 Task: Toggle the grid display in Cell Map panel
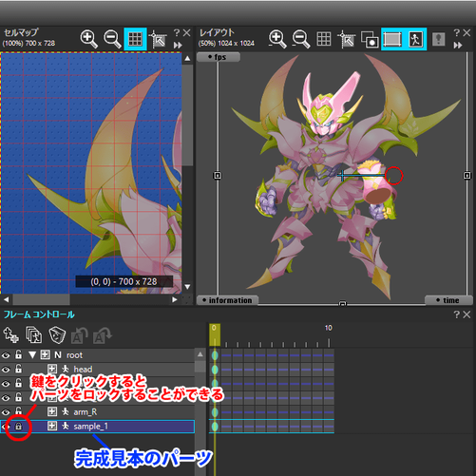point(135,39)
